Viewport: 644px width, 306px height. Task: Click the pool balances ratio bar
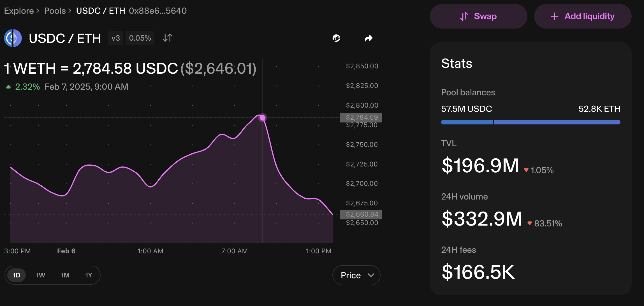pyautogui.click(x=531, y=122)
